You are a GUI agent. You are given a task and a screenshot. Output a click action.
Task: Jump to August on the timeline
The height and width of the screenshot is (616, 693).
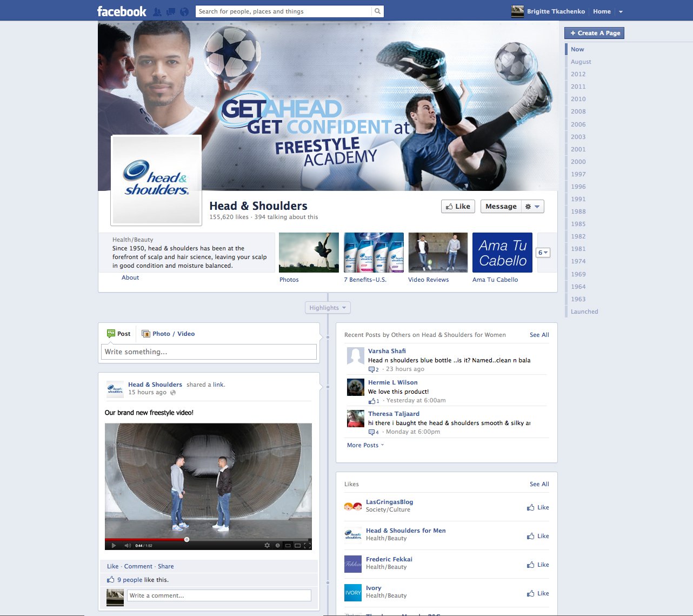(x=581, y=62)
